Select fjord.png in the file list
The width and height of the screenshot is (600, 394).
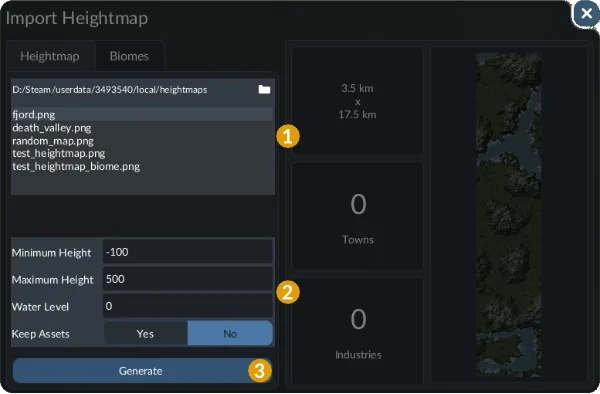coord(142,115)
